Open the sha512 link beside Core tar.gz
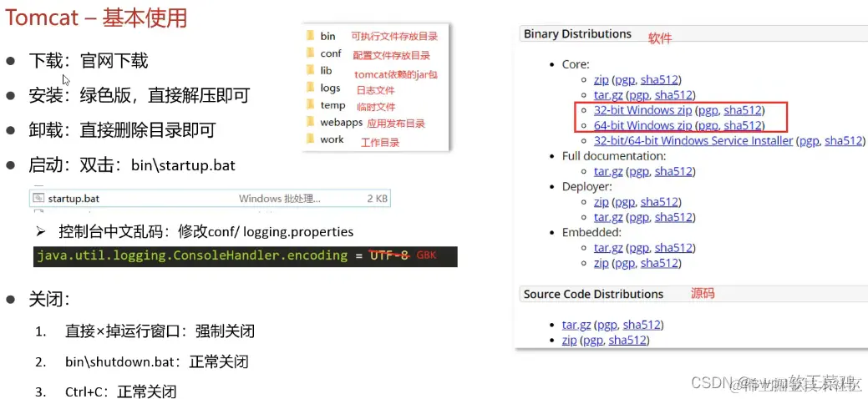Screen dimensions: 868x399 [x=673, y=94]
